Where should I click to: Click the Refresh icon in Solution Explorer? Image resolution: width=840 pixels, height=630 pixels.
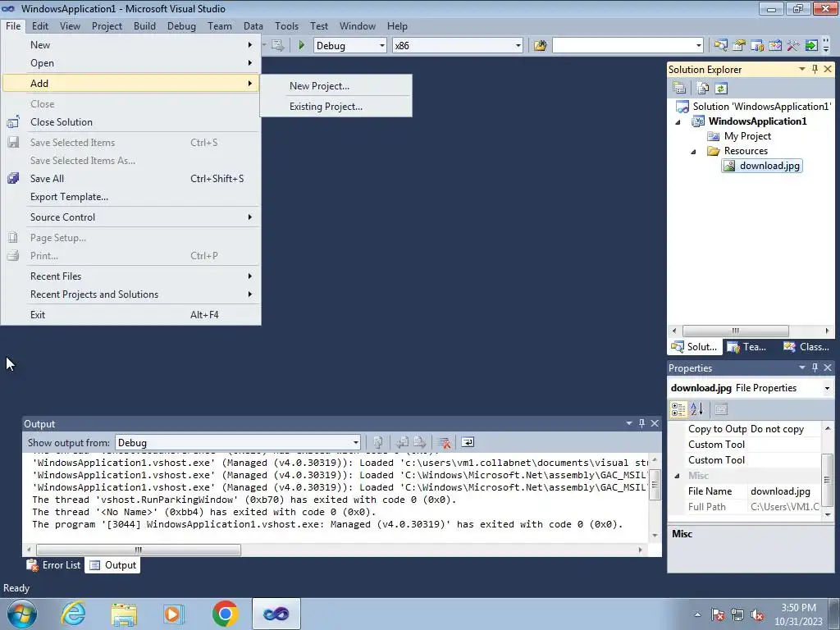(x=721, y=88)
